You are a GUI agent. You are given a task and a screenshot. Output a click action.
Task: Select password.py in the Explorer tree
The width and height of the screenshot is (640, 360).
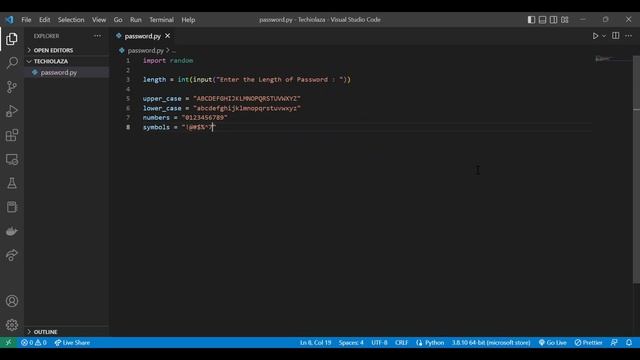pos(67,72)
